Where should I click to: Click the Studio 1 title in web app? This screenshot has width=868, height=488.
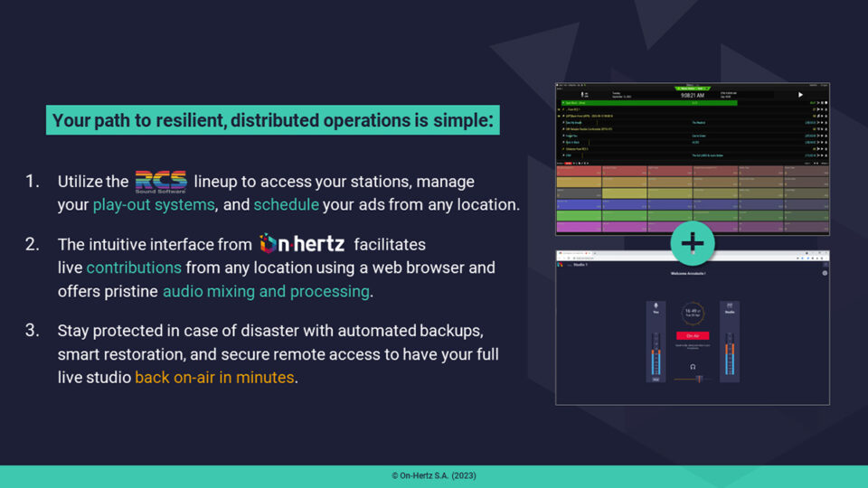(580, 265)
